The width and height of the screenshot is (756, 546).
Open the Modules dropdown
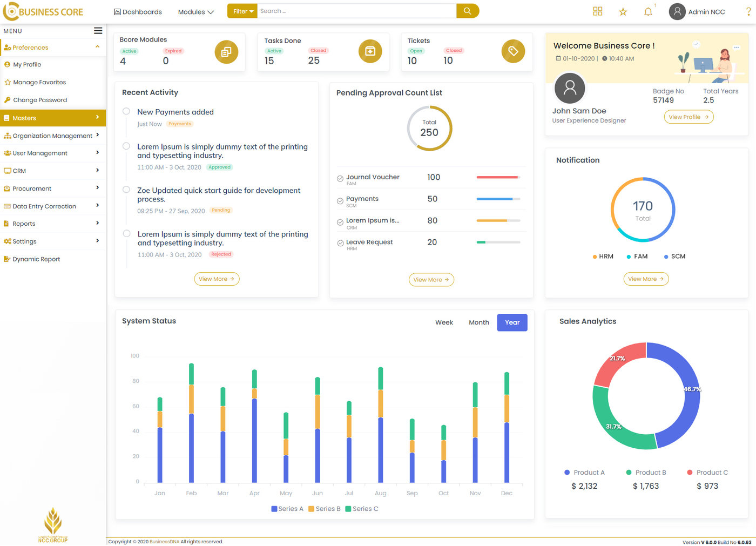(x=195, y=11)
